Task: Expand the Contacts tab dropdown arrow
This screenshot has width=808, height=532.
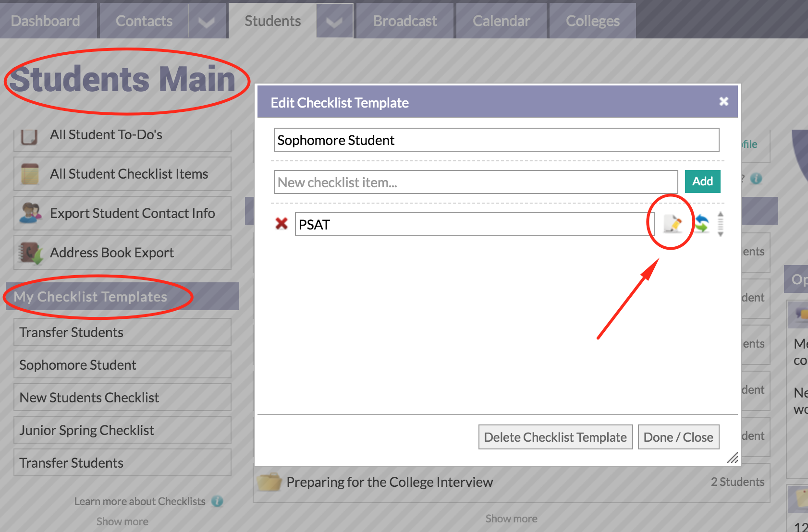Action: coord(207,22)
